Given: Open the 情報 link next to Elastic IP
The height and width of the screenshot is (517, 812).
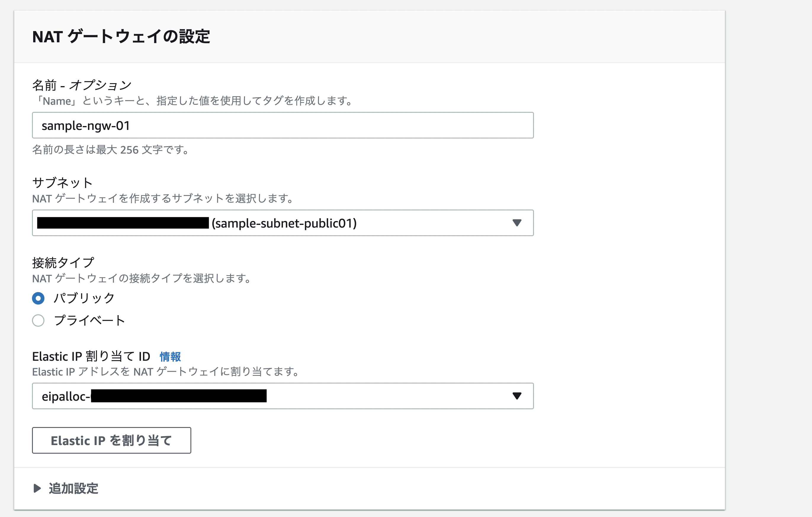Looking at the screenshot, I should (x=170, y=357).
